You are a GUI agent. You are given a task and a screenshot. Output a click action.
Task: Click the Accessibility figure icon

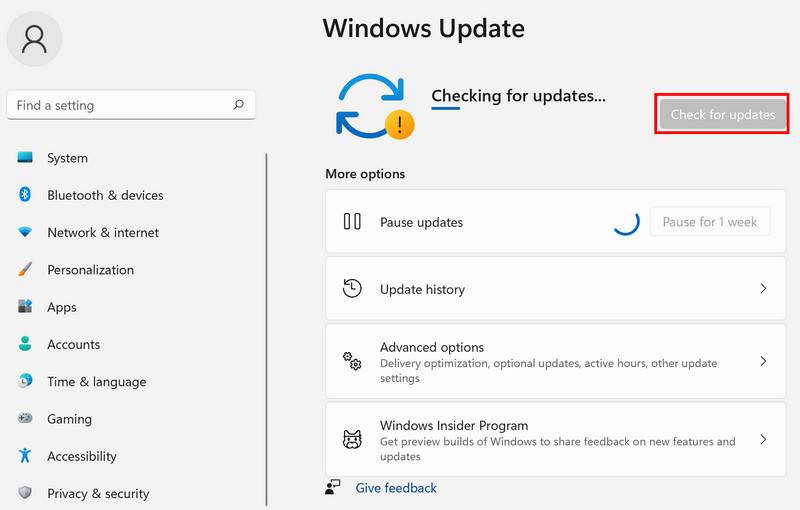(x=25, y=455)
